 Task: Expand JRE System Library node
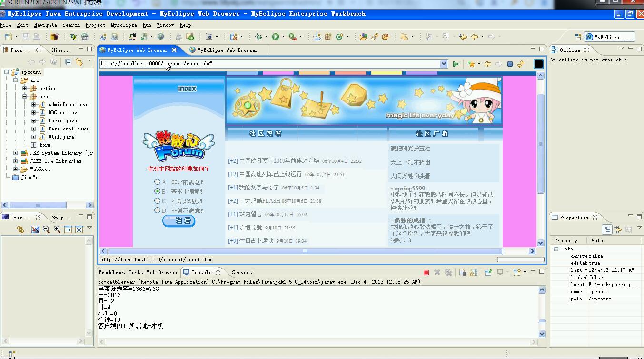tap(16, 153)
